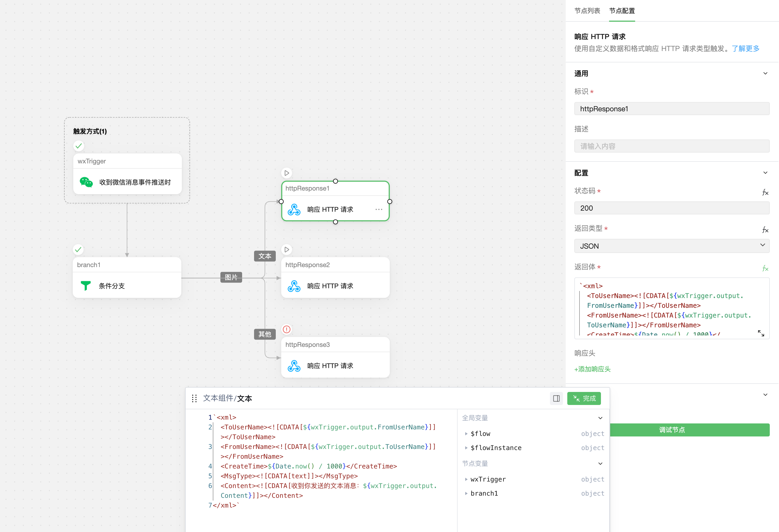Click fx expression icon for 返回体

pos(765,268)
